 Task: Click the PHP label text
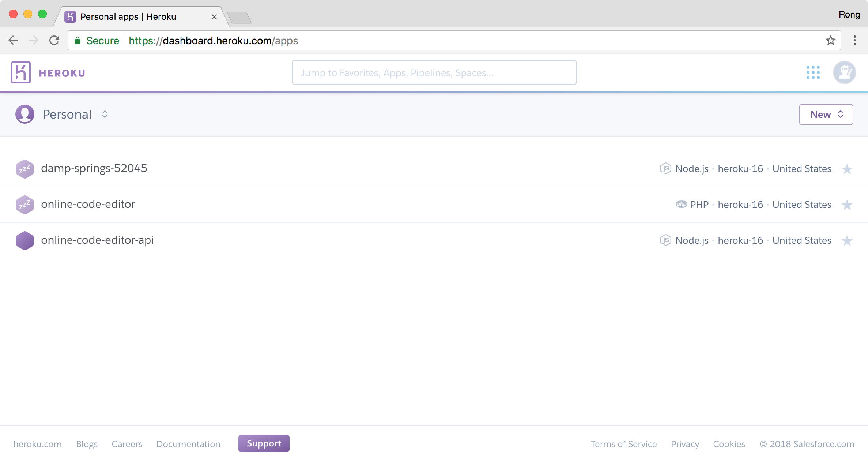point(699,205)
